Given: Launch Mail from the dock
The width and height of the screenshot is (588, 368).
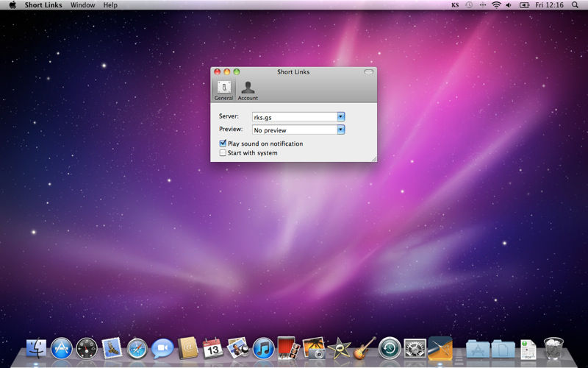Looking at the screenshot, I should click(x=112, y=348).
